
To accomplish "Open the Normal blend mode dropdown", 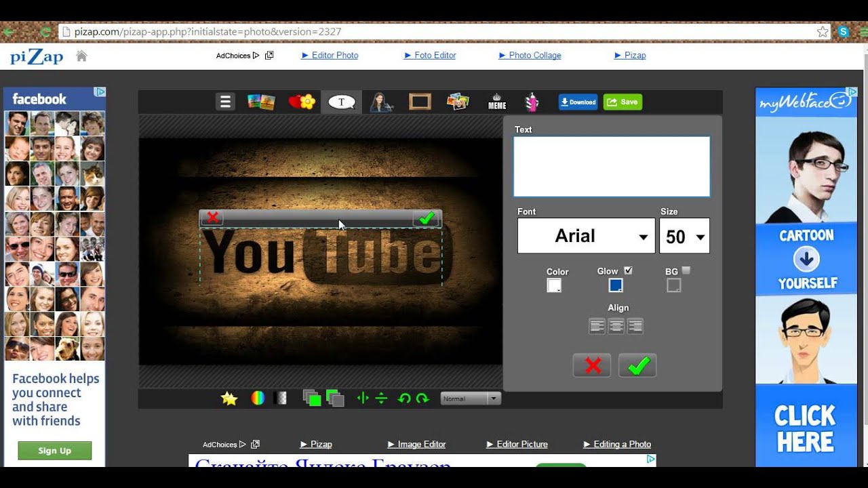I will pos(471,399).
